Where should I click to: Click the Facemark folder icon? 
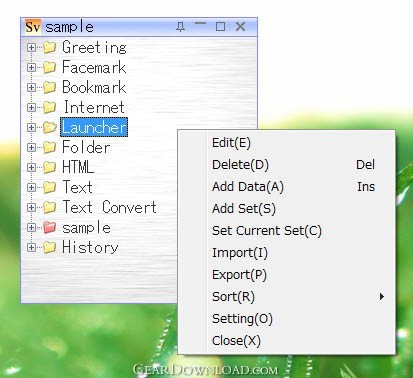tap(49, 67)
